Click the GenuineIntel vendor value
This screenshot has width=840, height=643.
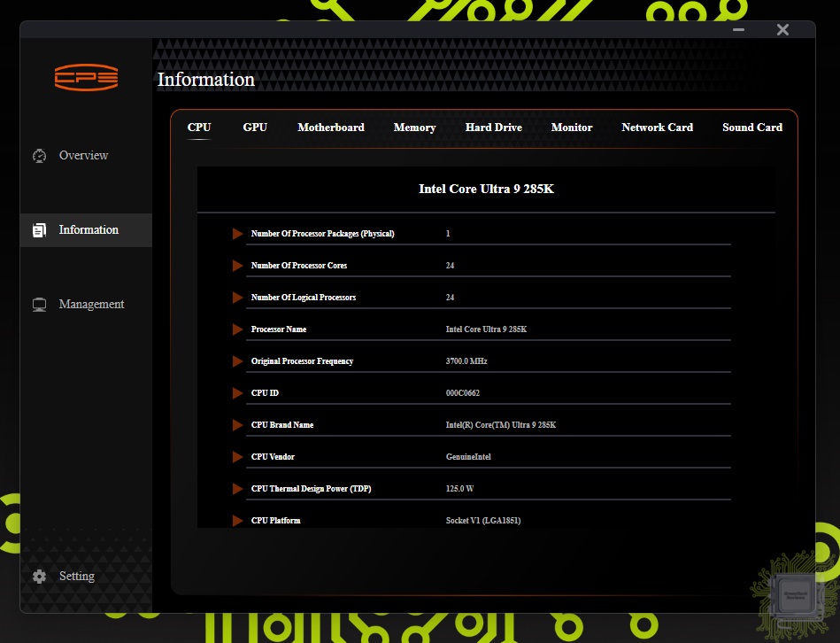(x=468, y=457)
